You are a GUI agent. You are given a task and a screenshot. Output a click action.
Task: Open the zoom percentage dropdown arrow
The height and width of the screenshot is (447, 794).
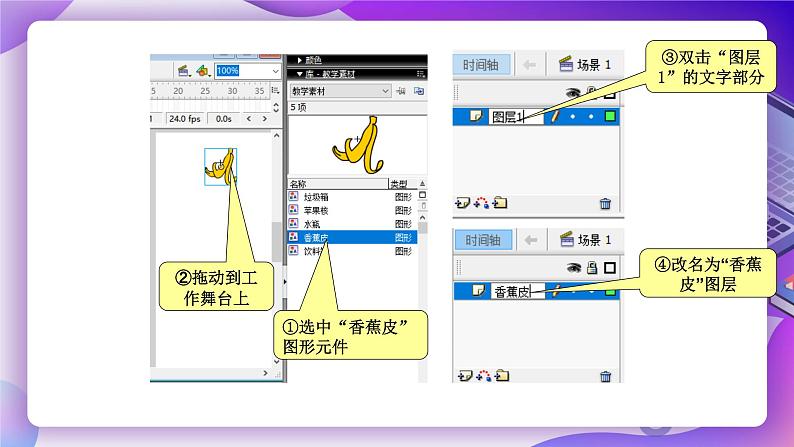(275, 71)
